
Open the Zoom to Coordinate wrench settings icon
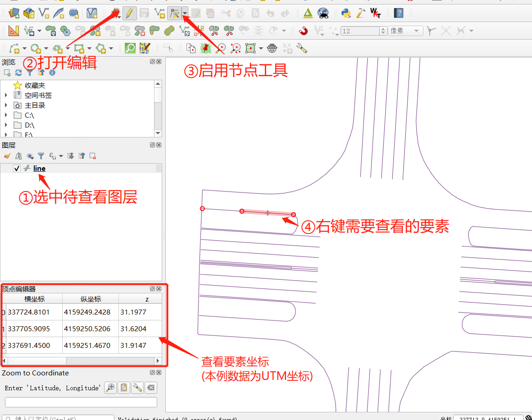coord(137,388)
